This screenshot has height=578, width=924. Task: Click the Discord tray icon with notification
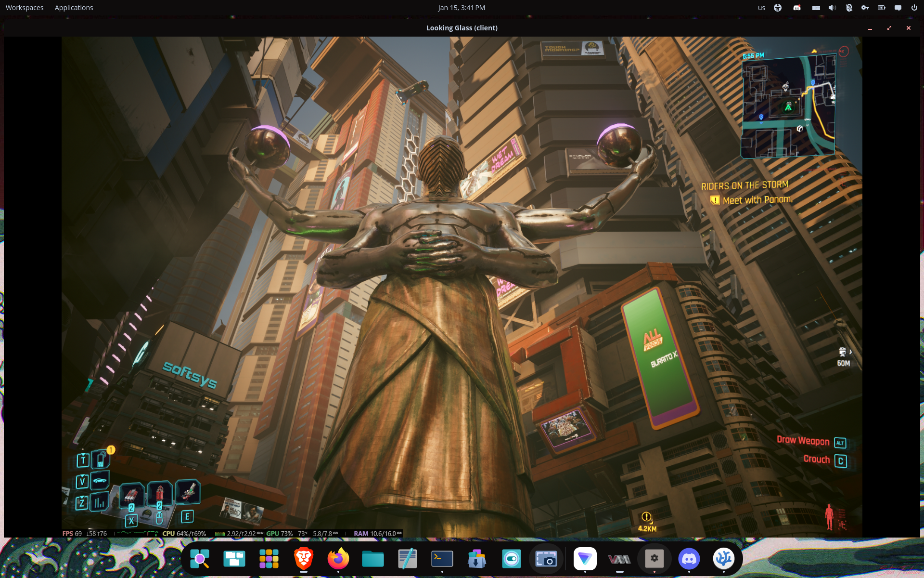[797, 8]
